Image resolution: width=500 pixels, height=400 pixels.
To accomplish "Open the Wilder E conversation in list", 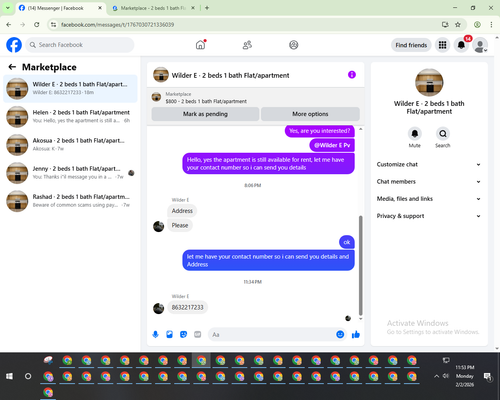I will coord(70,89).
